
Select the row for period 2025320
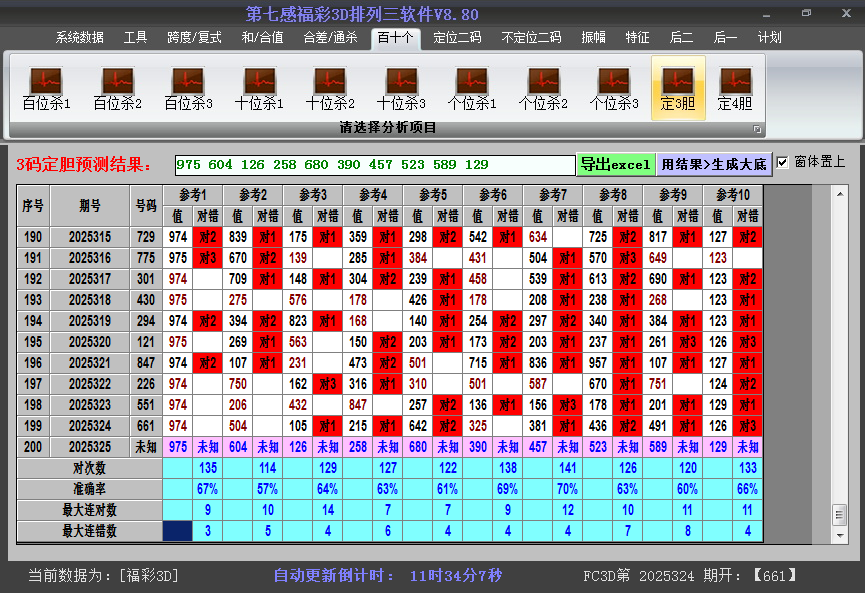(x=90, y=342)
